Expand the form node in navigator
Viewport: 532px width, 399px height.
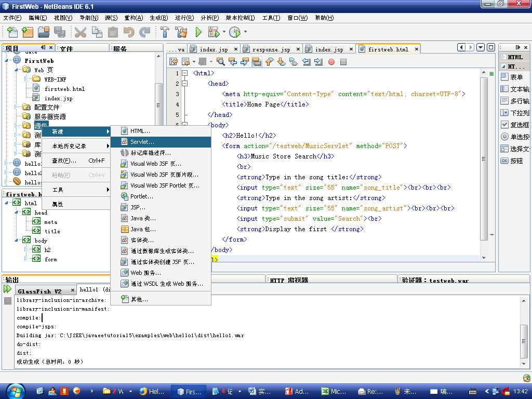26,259
